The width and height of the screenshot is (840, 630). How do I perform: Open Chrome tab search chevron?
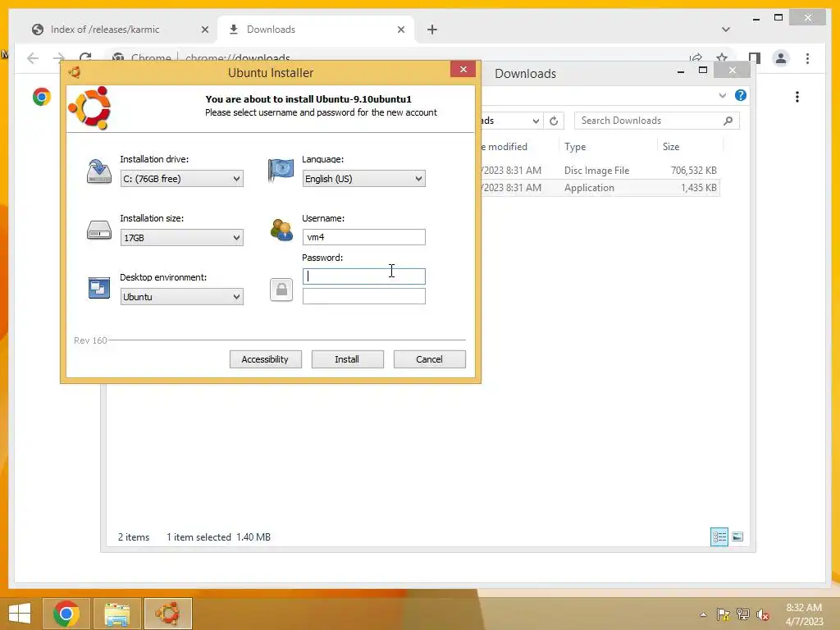[x=726, y=30]
